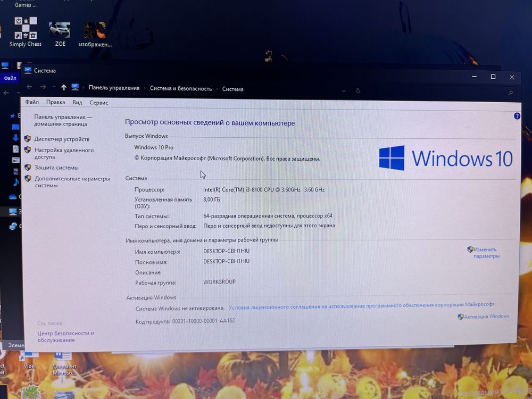Viewport: 532px width, 399px height.
Task: Open the help question mark icon
Action: 517,116
